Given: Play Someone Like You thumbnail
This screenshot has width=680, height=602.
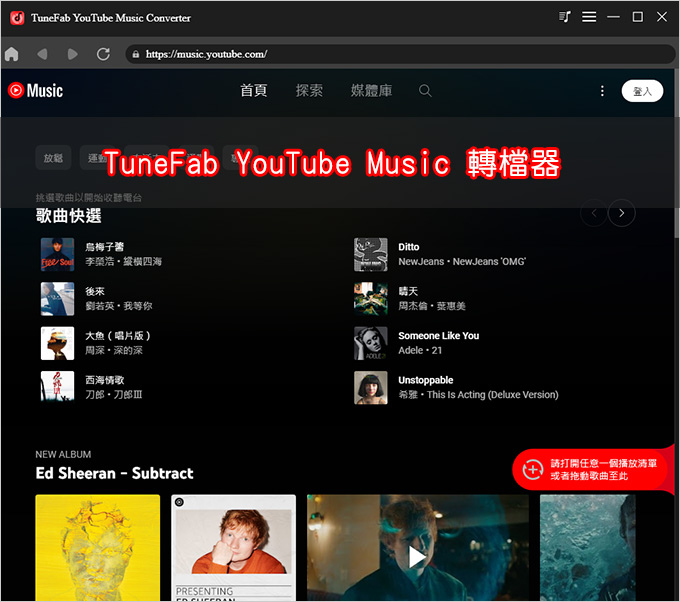Looking at the screenshot, I should click(x=371, y=343).
